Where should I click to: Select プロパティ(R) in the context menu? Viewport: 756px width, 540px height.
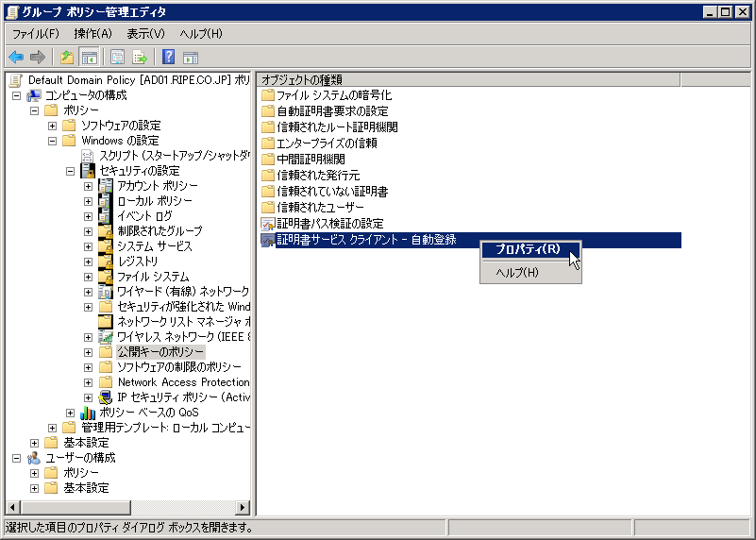527,249
